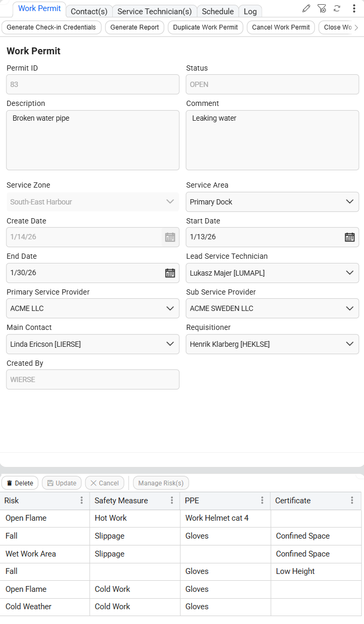Screen dimensions: 364x624
Task: Click the Generate Report button
Action: tap(134, 27)
